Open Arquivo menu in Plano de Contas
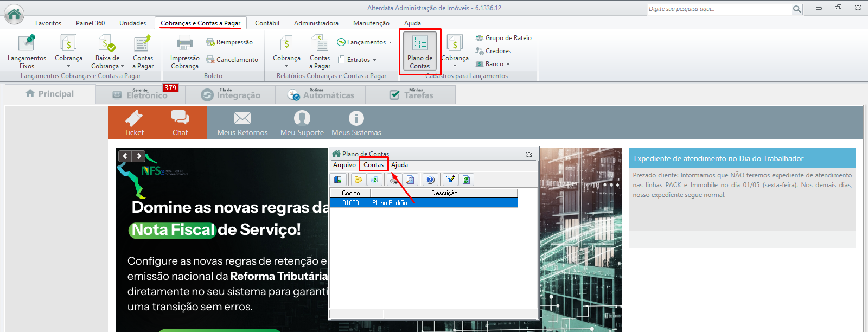Screen dimensions: 868x332 pos(344,165)
